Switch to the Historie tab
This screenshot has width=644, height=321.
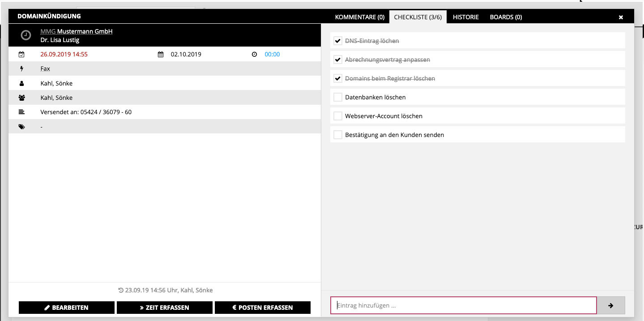tap(465, 17)
